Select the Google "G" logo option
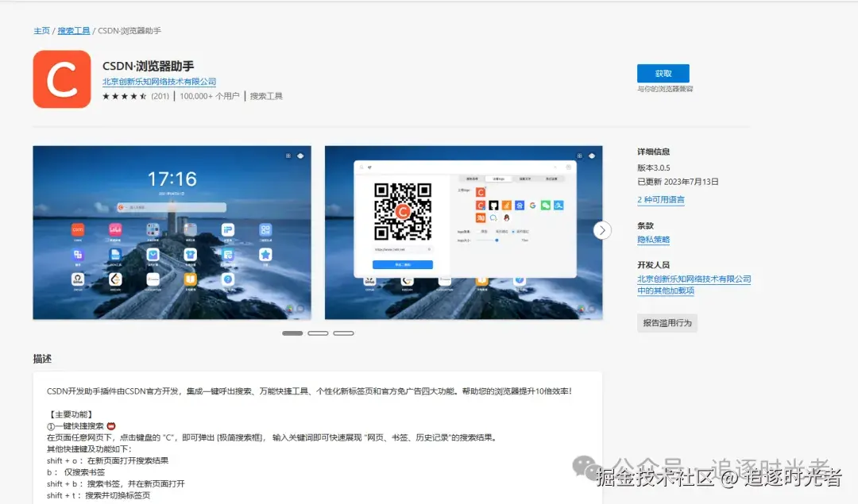The width and height of the screenshot is (858, 504). 533,206
